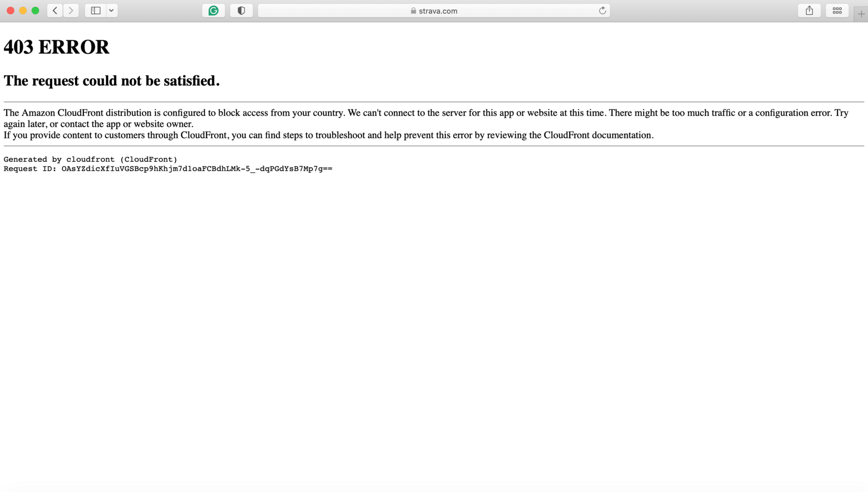This screenshot has width=868, height=492.
Task: Open the sidebar dropdown chevron
Action: point(112,10)
